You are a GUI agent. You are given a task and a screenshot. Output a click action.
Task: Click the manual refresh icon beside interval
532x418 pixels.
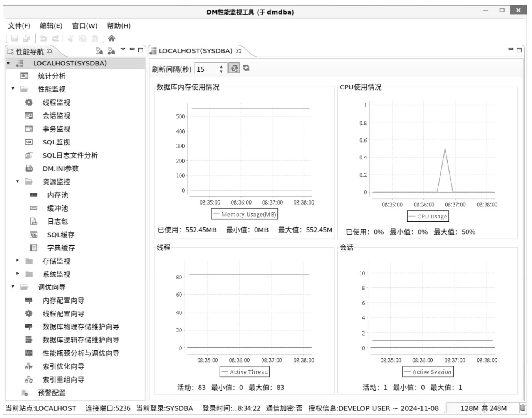tap(246, 68)
